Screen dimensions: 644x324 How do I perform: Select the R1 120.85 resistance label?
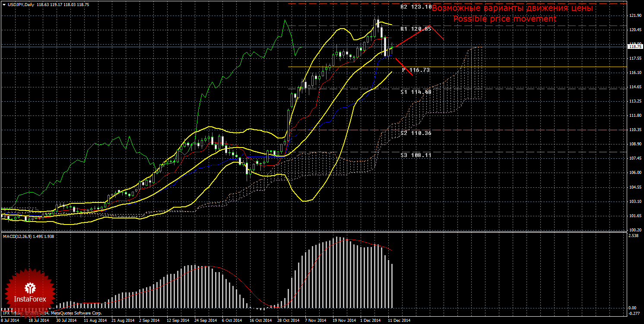click(x=416, y=29)
